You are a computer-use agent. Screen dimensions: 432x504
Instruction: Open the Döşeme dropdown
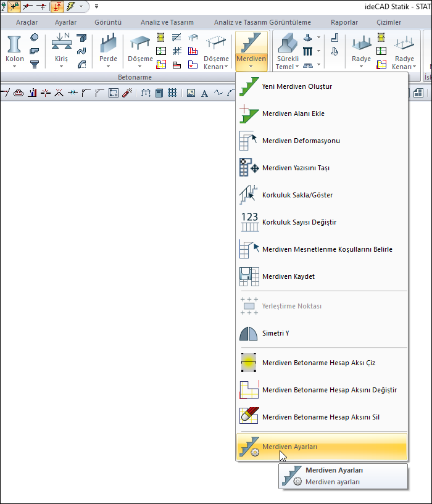(139, 65)
